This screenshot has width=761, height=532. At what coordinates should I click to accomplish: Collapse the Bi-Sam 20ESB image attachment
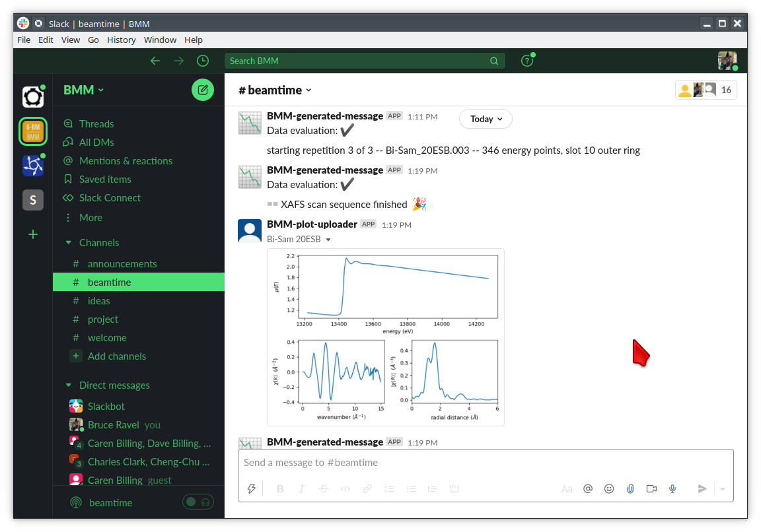pyautogui.click(x=328, y=240)
